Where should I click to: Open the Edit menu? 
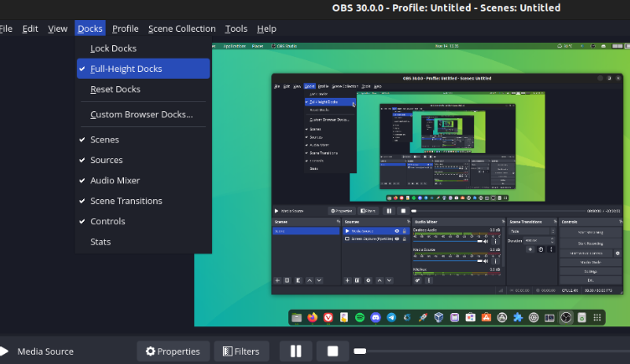pyautogui.click(x=30, y=29)
